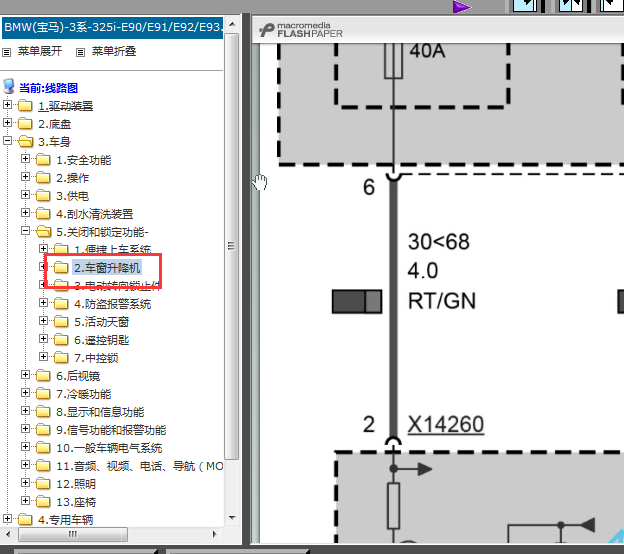Expand the 7.中控锁 node
The height and width of the screenshot is (554, 624).
[43, 357]
